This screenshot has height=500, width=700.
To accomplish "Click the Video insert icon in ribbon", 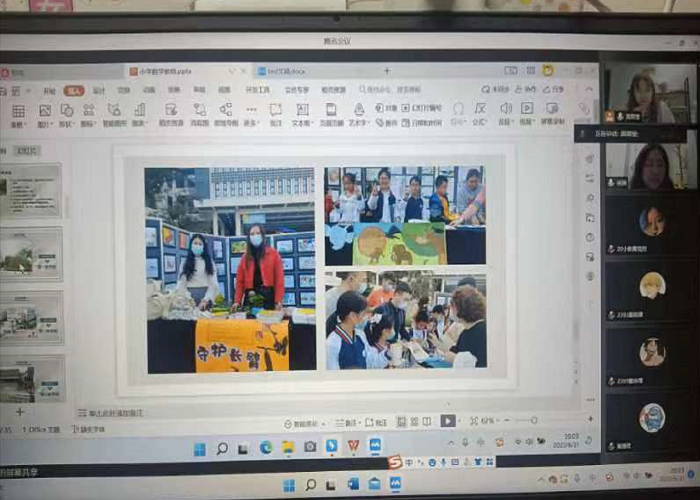I will [x=529, y=112].
